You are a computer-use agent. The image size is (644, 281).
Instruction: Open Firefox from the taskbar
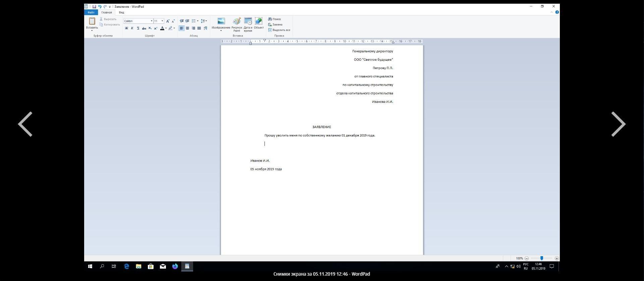(x=175, y=266)
